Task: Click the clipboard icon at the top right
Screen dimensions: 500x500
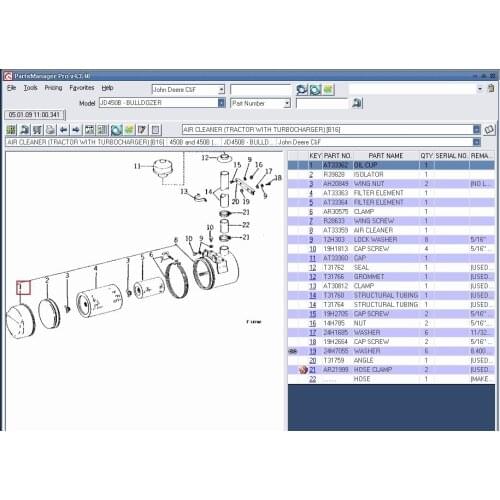Action: tap(491, 89)
